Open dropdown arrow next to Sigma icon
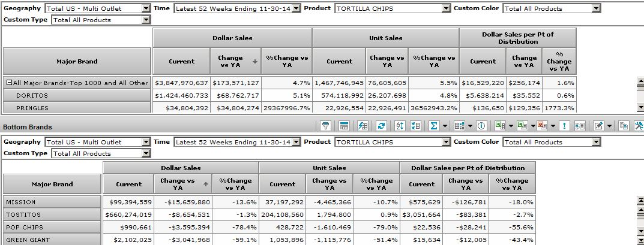644x245 pixels. 445,126
